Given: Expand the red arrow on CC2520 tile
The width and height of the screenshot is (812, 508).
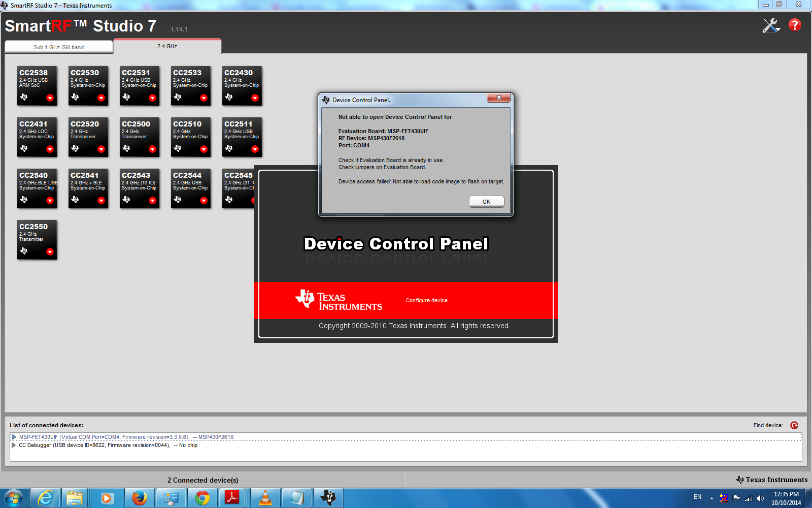Looking at the screenshot, I should [x=101, y=149].
